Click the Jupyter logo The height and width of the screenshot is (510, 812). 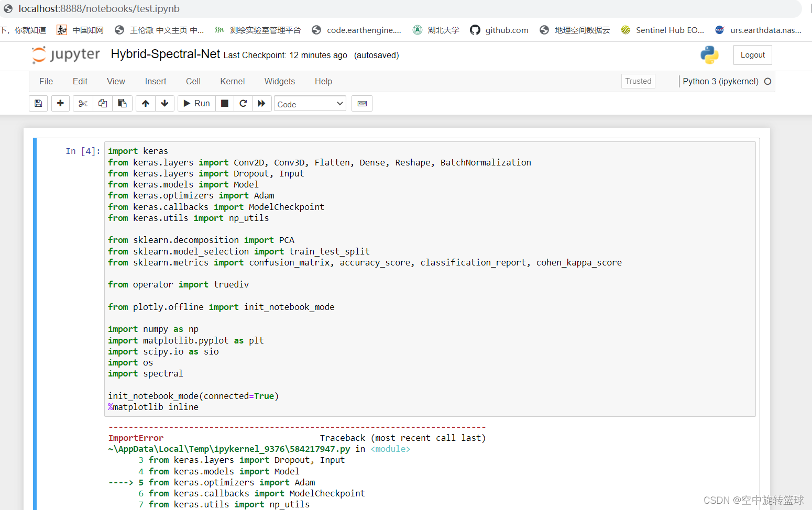[66, 54]
